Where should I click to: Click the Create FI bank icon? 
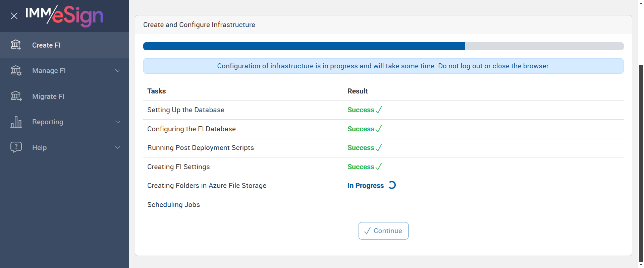(x=16, y=45)
